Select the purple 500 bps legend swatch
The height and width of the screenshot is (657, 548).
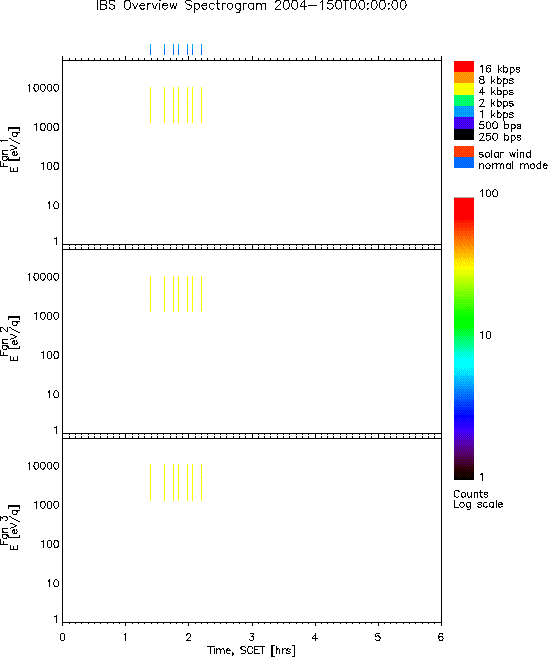coord(464,123)
